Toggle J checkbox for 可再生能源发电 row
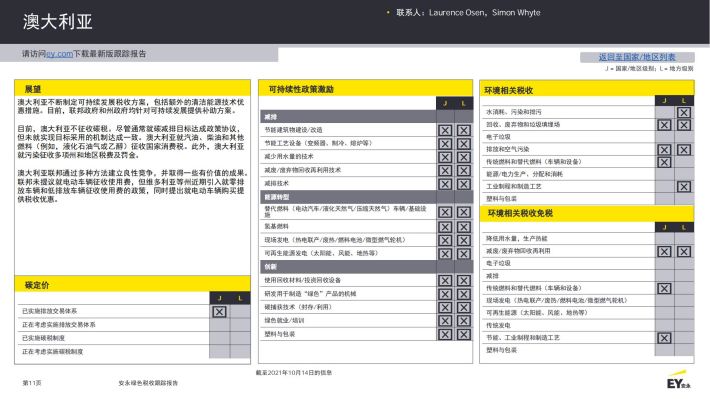Screen dimensions: 710x399 445,254
